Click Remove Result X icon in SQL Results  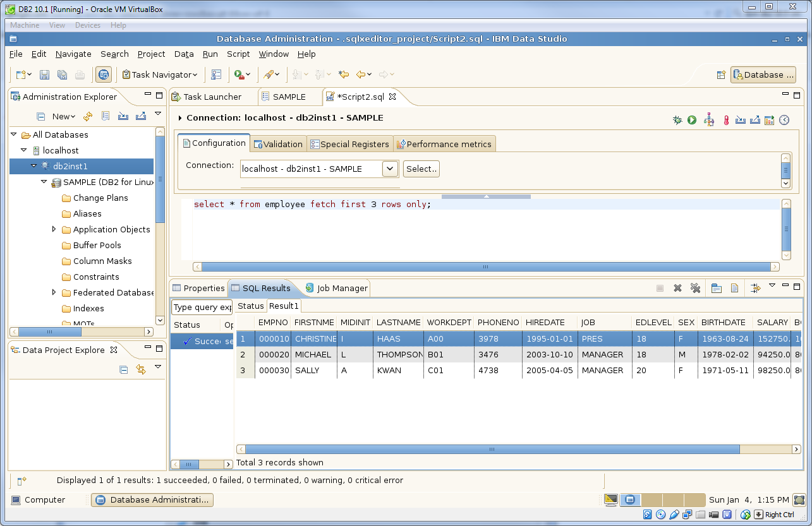click(677, 288)
